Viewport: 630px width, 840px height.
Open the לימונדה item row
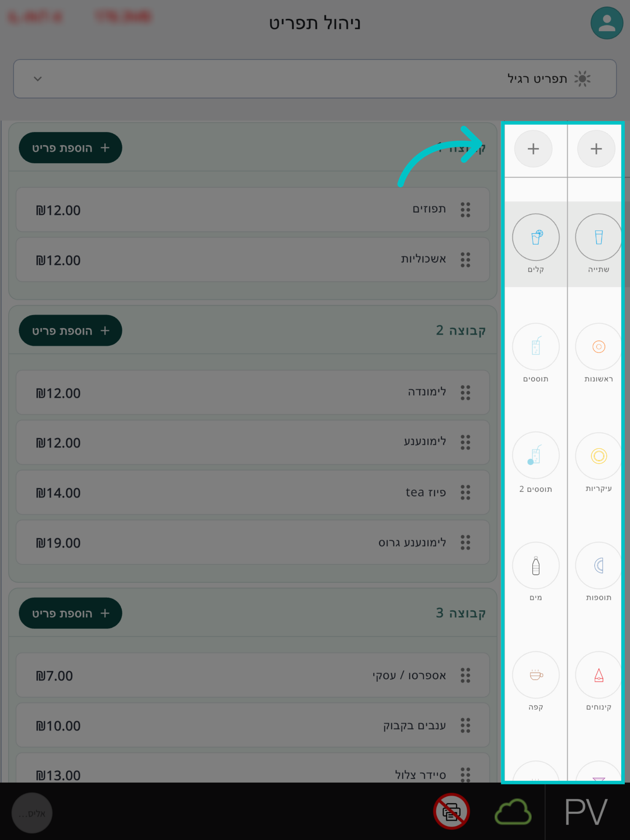click(253, 392)
